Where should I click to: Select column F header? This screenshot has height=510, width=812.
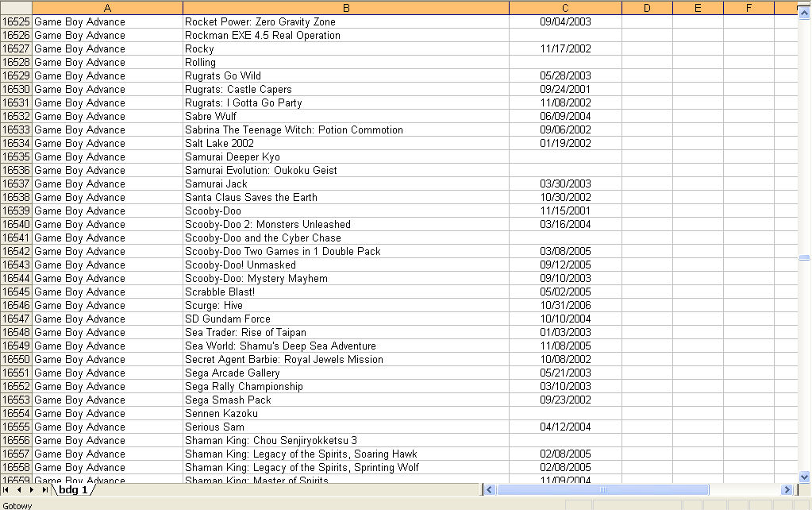point(749,8)
